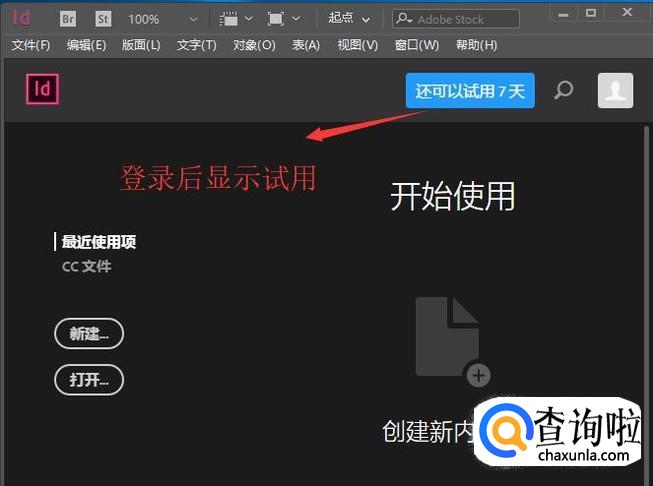
Task: Click the vertical scrollbar on the right
Action: (x=646, y=304)
